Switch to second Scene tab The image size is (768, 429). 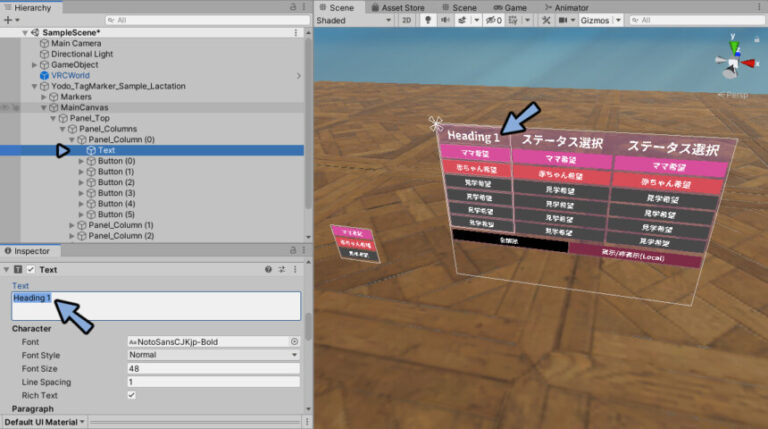click(x=459, y=7)
